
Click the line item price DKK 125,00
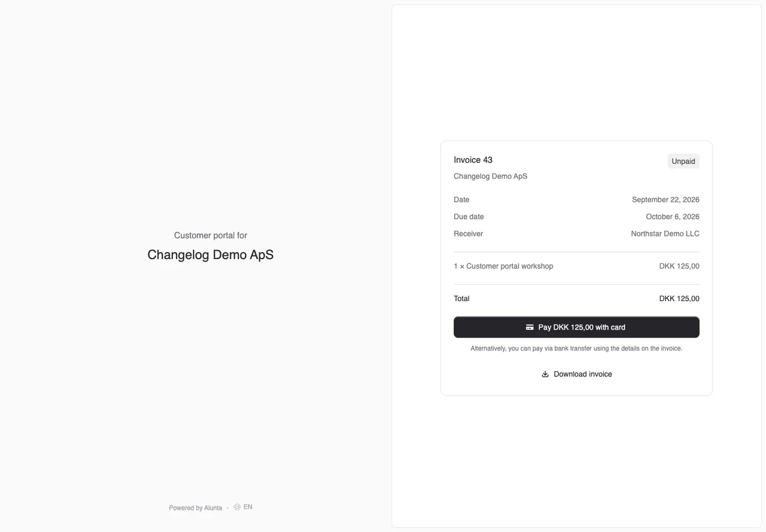679,266
